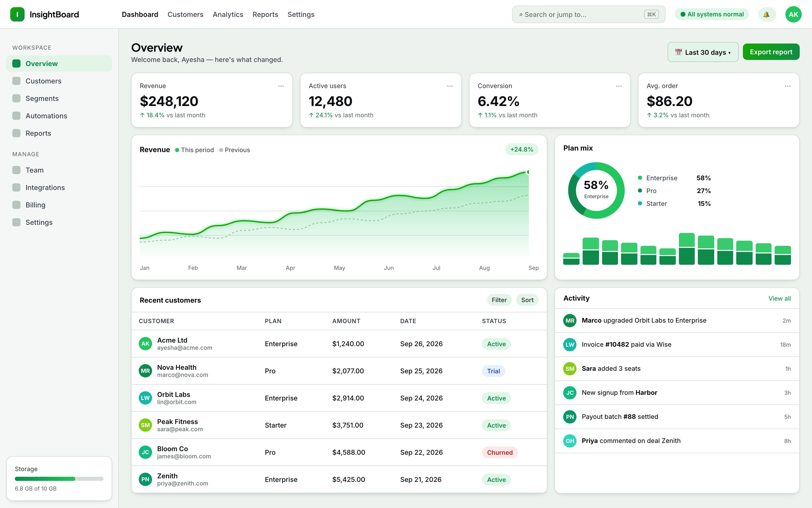Open Last 30 days date range dropdown
Screen dimensions: 812x508
[703, 52]
